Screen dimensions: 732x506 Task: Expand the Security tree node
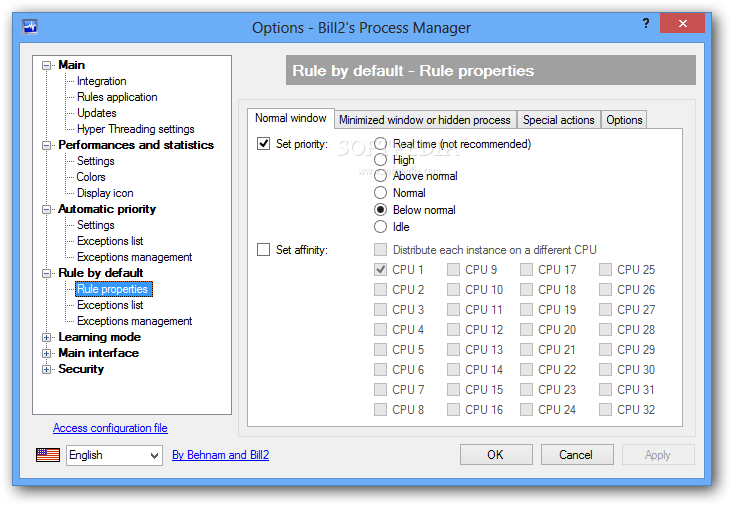(x=46, y=369)
